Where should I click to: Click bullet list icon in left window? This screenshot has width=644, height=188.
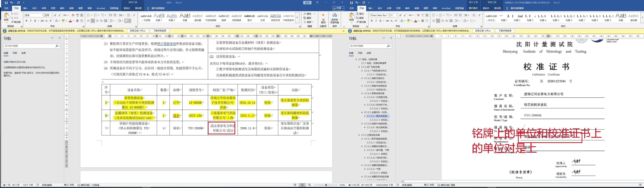88,15
